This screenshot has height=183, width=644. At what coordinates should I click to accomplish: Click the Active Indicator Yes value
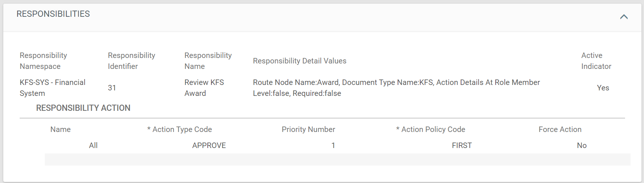603,88
